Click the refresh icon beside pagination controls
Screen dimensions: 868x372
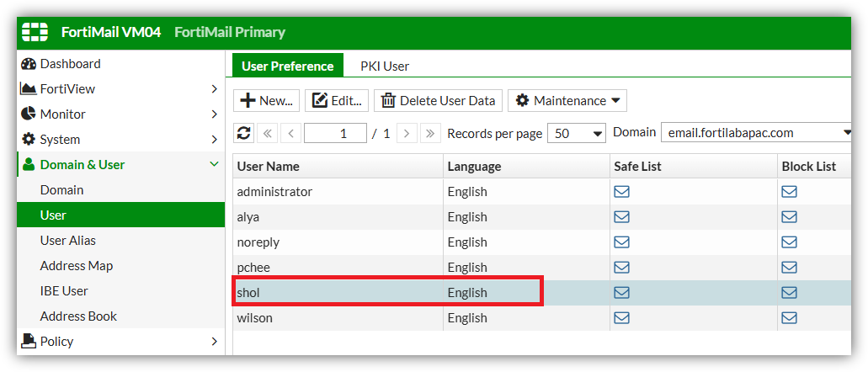click(243, 134)
